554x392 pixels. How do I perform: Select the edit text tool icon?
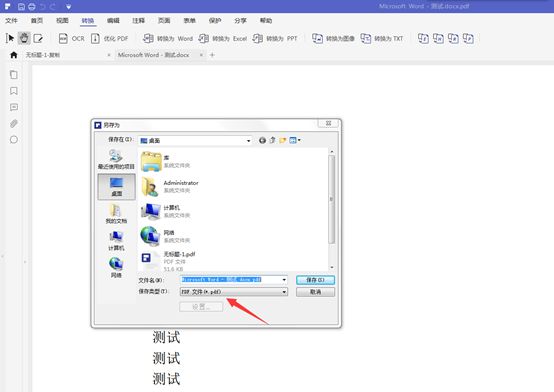pos(38,38)
